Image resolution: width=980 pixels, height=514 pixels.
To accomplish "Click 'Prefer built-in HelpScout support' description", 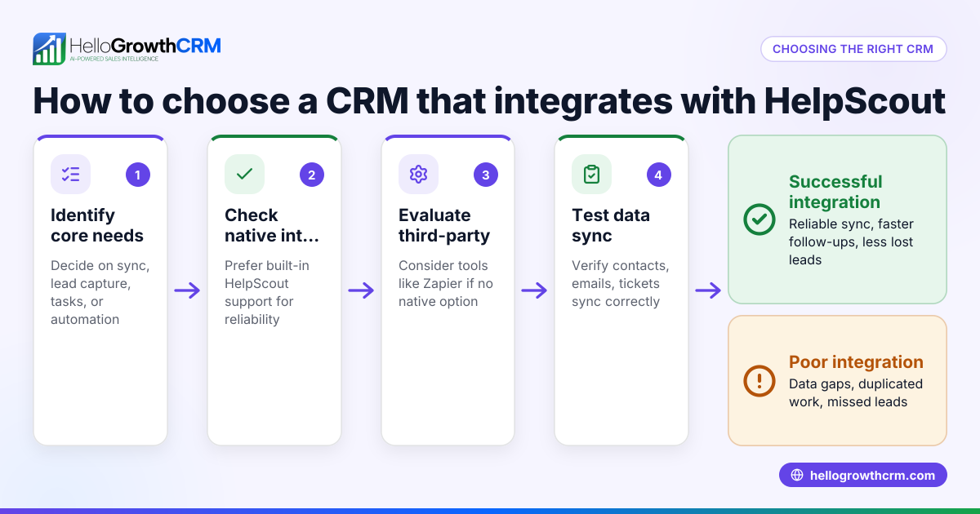I will (x=267, y=292).
